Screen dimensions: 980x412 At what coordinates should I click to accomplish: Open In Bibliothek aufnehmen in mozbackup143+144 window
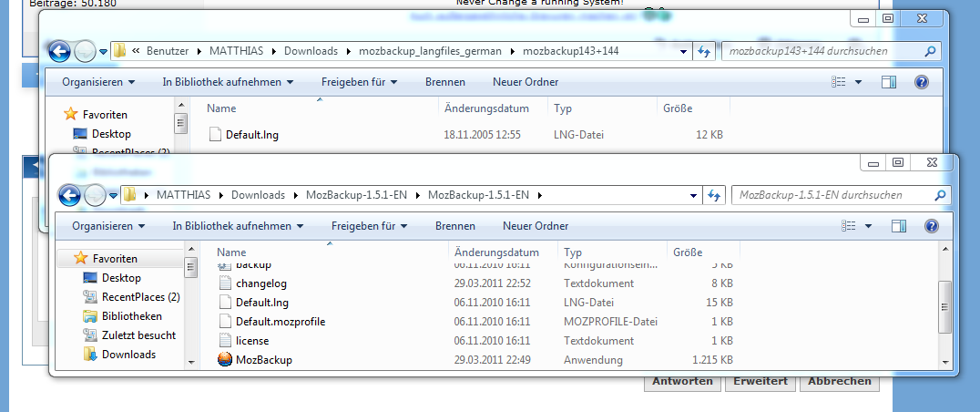tap(228, 82)
